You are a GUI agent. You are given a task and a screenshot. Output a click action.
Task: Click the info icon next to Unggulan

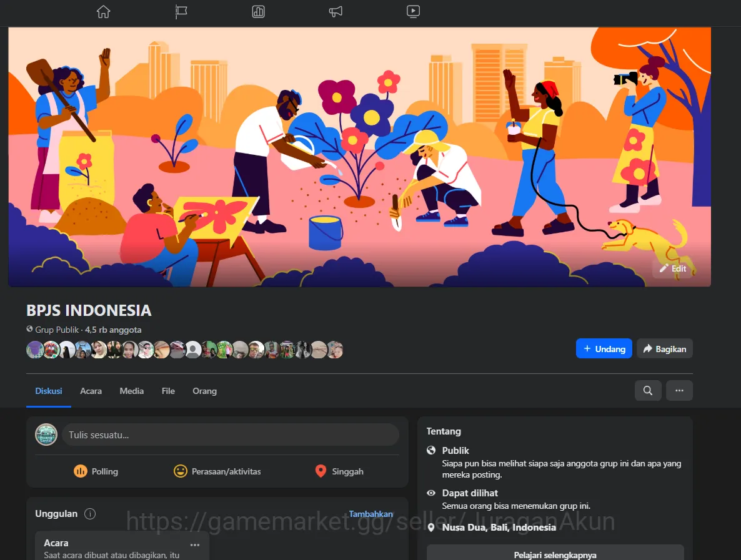click(x=90, y=514)
